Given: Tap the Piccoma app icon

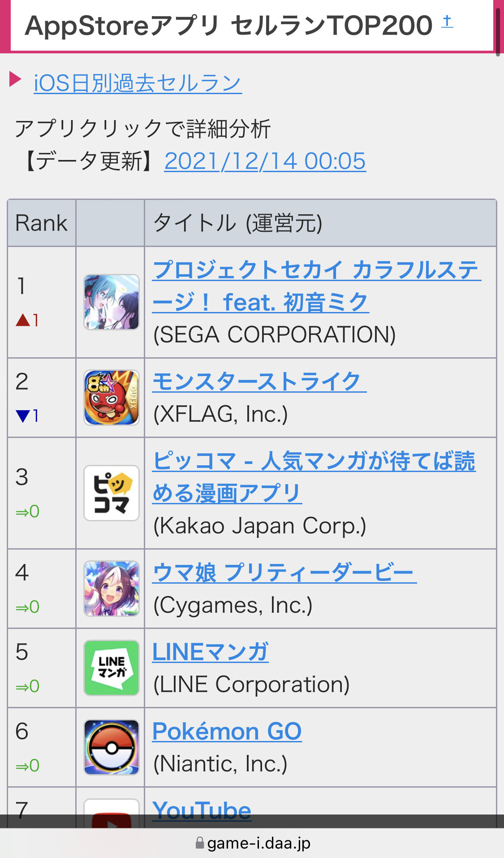Looking at the screenshot, I should pos(112,493).
